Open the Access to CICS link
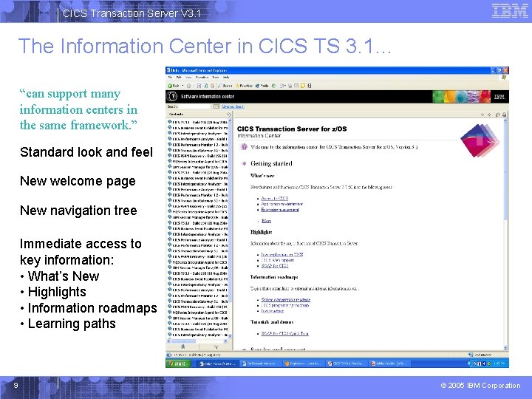The height and width of the screenshot is (399, 532). [x=274, y=199]
